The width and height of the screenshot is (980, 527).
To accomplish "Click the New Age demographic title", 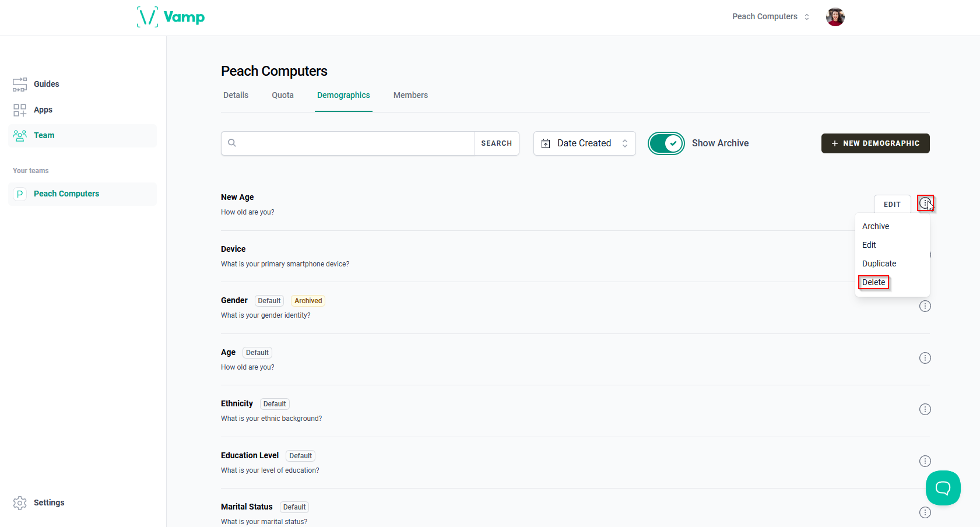I will tap(237, 197).
